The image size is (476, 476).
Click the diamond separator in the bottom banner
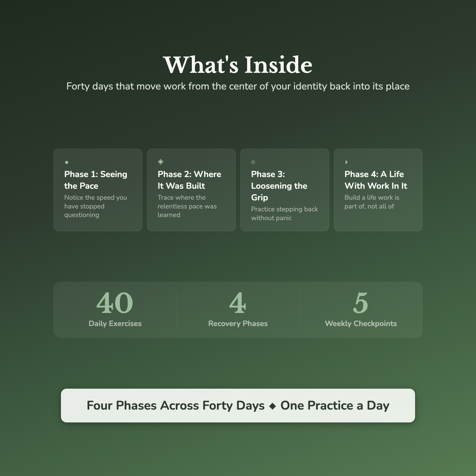pyautogui.click(x=273, y=406)
